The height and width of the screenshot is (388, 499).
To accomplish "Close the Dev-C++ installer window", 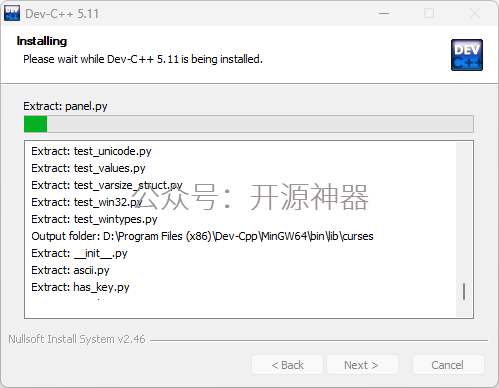I will point(475,14).
